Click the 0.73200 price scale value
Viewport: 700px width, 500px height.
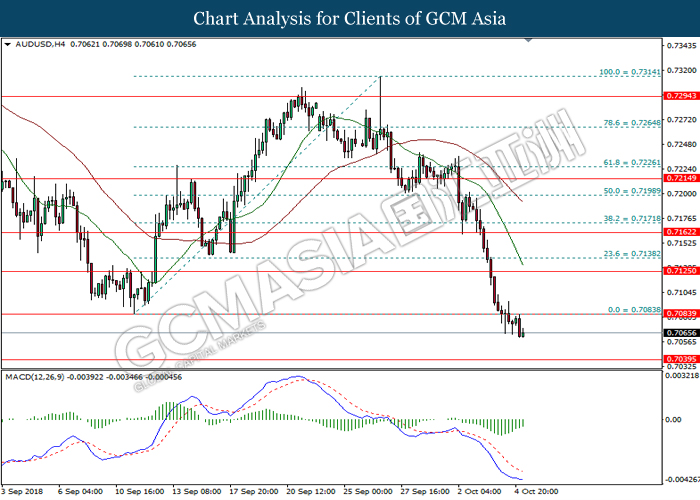click(682, 70)
